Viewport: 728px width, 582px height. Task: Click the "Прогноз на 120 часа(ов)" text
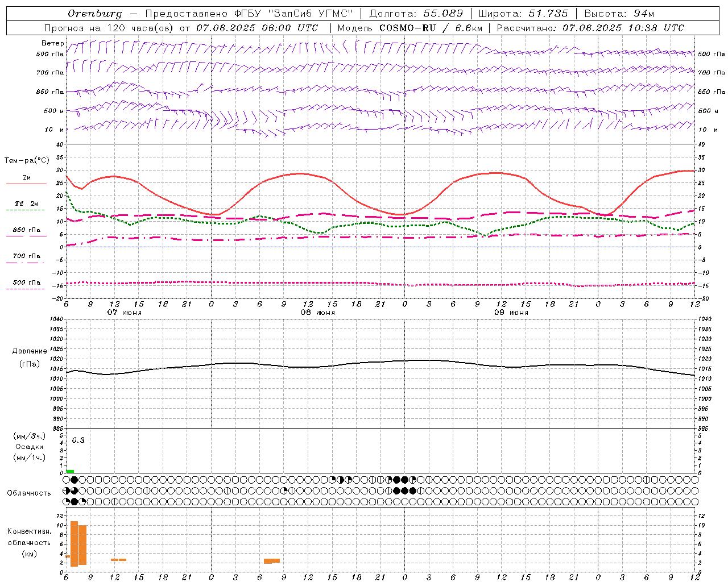coord(109,28)
